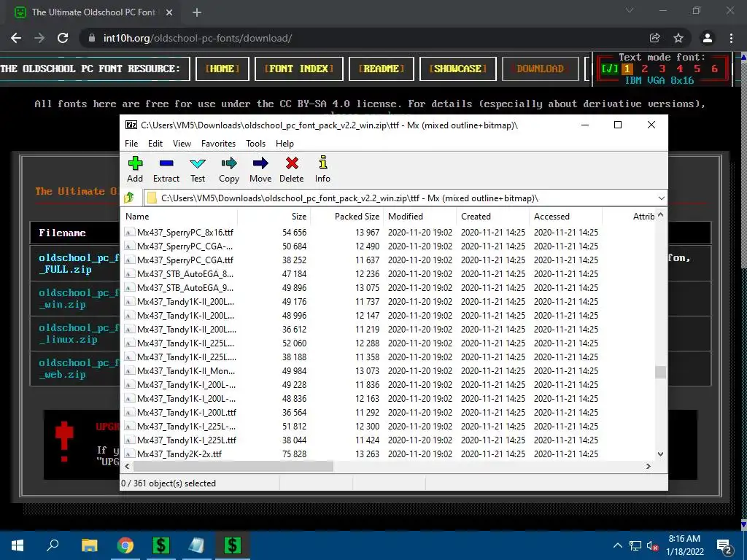The height and width of the screenshot is (560, 747).
Task: Close the Oldschool PC Font browser tab
Action: 169,12
